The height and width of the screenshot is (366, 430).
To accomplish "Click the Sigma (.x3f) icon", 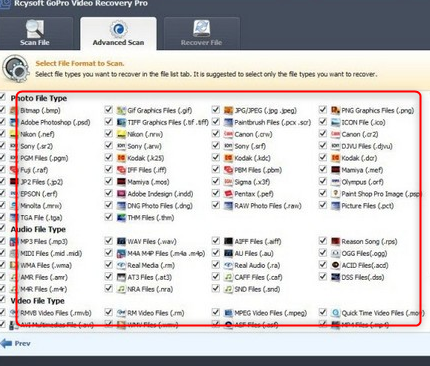I will click(228, 182).
